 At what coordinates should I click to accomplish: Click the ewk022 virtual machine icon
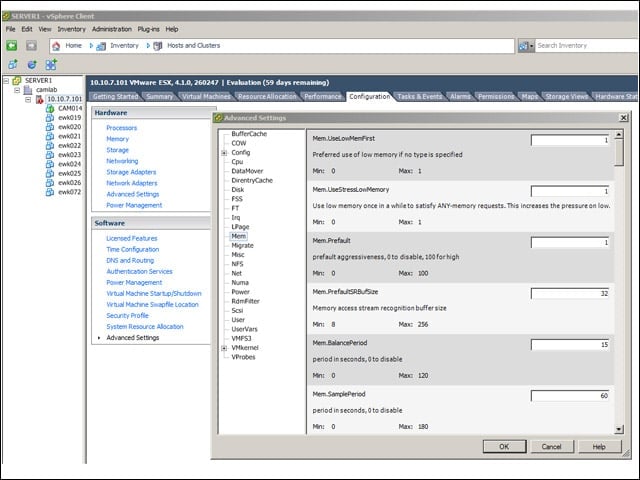click(50, 145)
